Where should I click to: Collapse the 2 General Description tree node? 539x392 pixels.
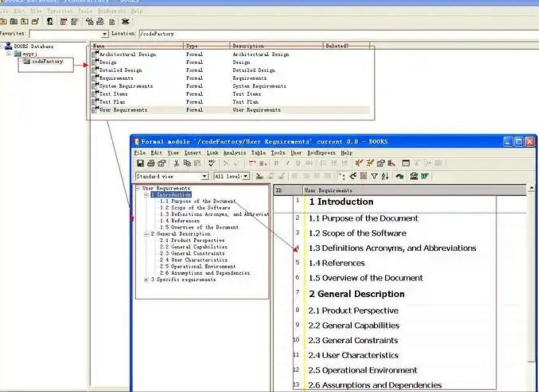point(146,234)
